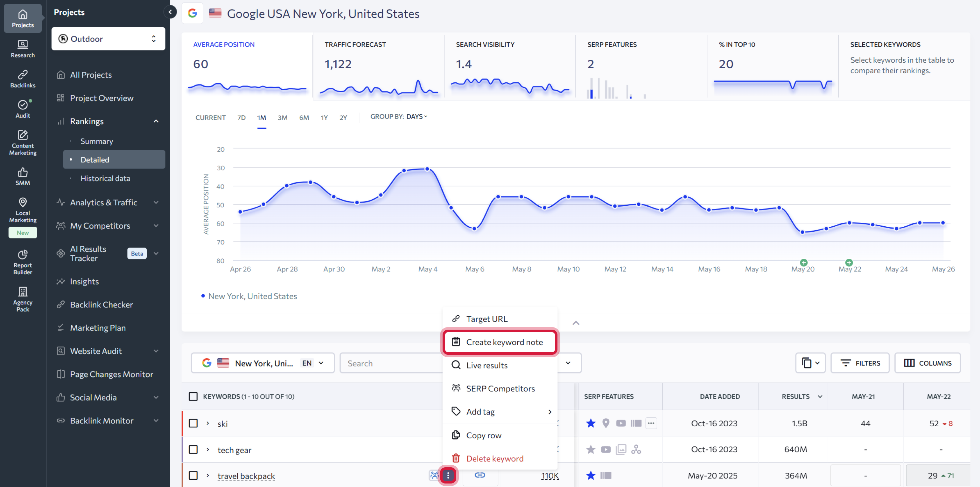980x487 pixels.
Task: Open Report Builder in left rail
Action: click(23, 262)
